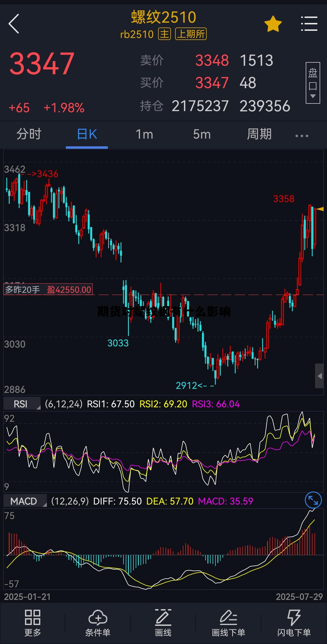Open the RSI indicator selector
The height and width of the screenshot is (644, 327).
tap(22, 404)
